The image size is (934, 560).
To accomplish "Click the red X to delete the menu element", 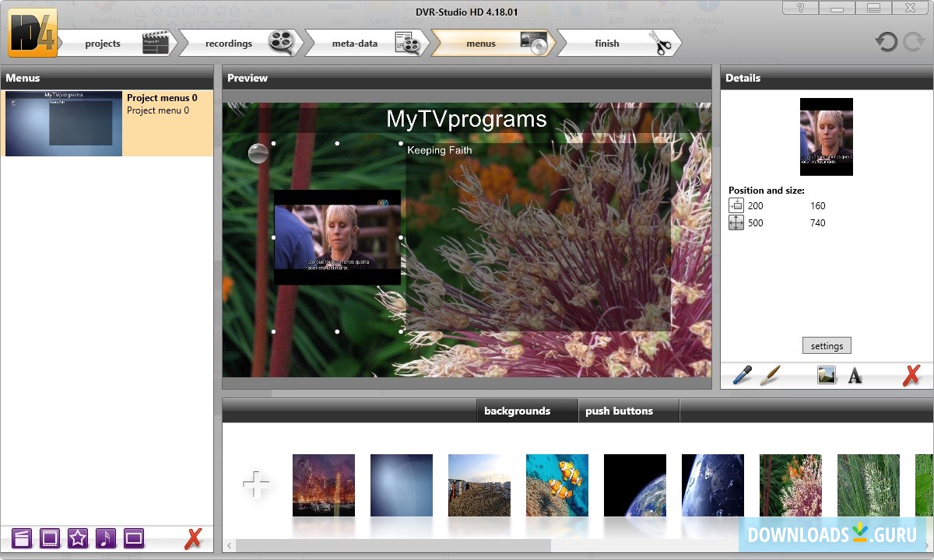I will (x=911, y=375).
